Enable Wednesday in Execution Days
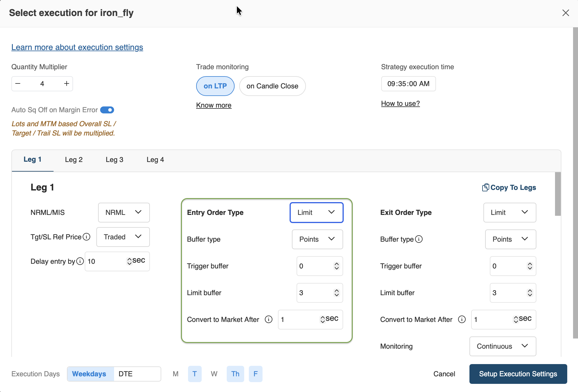578x392 pixels. point(214,374)
